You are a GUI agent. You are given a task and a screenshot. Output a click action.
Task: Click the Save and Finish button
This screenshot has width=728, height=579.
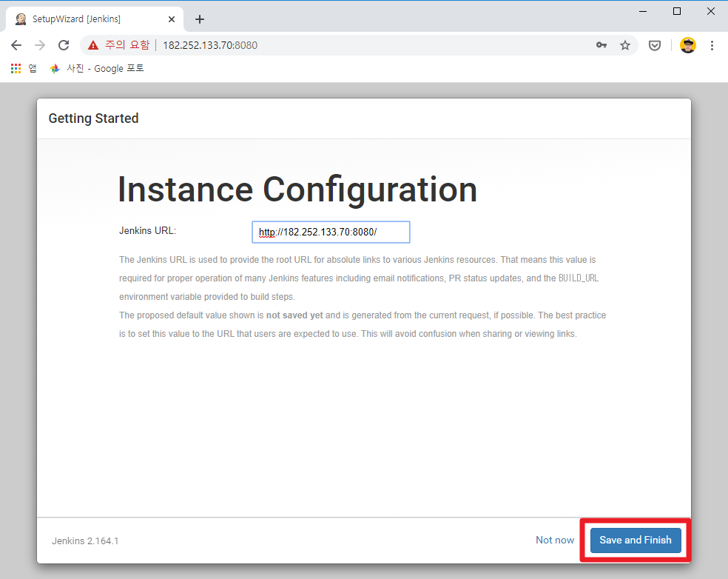(635, 540)
